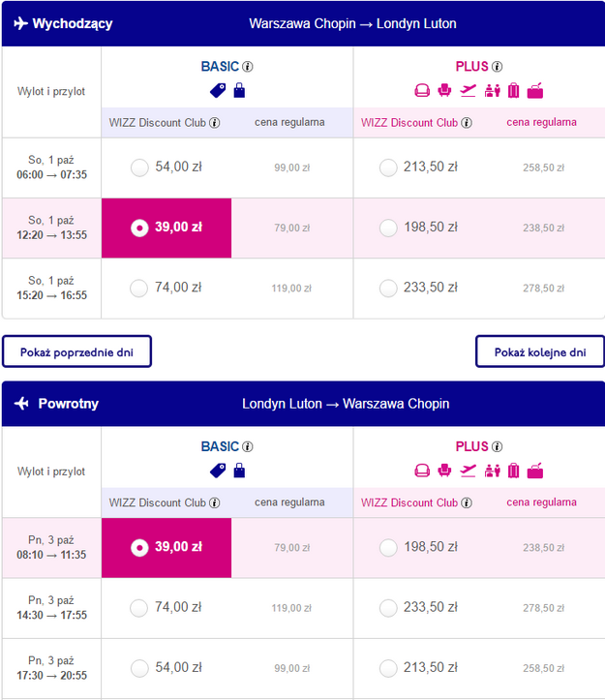Click the suitcase icon under outbound PLUS
Image resolution: width=605 pixels, height=700 pixels.
513,91
